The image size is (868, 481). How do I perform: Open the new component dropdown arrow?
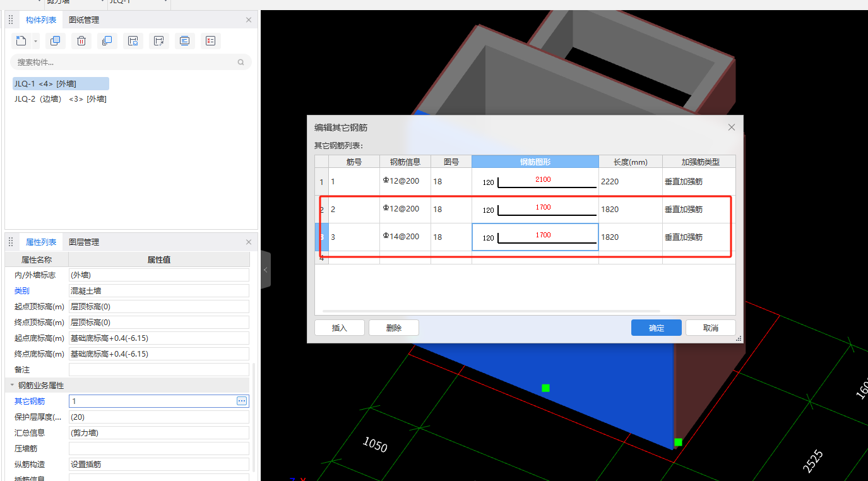click(x=35, y=42)
